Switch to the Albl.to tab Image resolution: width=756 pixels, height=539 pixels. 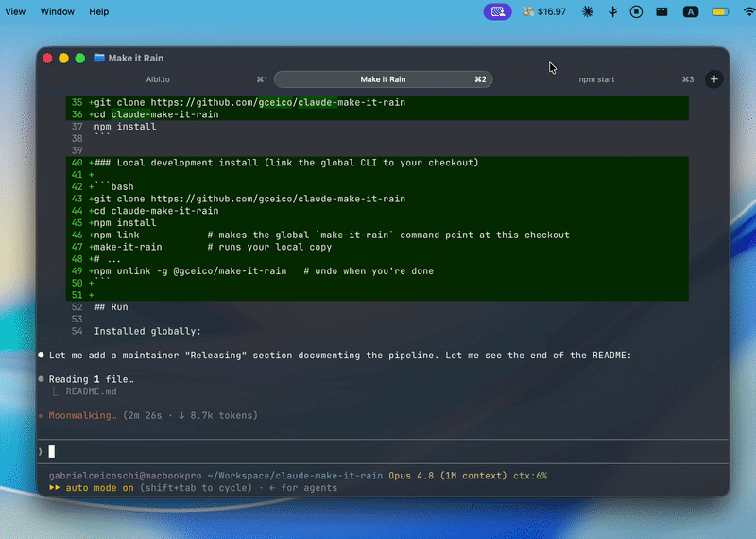pos(158,79)
